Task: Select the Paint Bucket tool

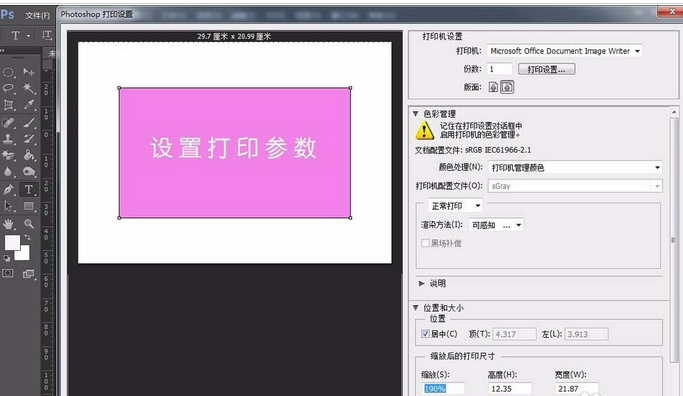Action: click(x=29, y=155)
